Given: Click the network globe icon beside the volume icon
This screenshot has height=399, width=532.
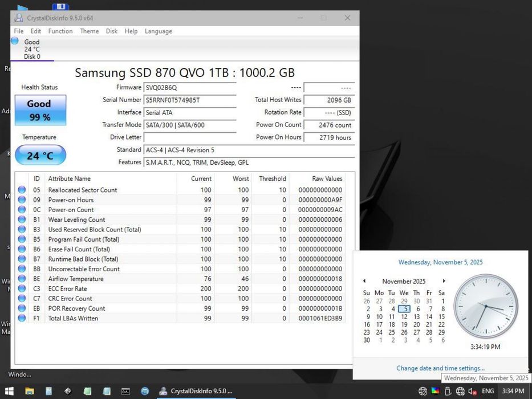Looking at the screenshot, I should tap(460, 391).
